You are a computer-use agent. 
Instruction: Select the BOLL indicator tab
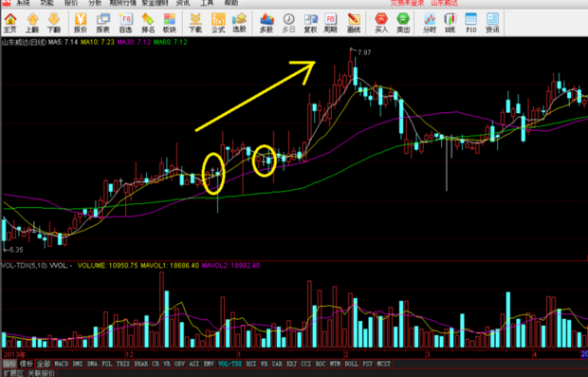click(x=351, y=364)
